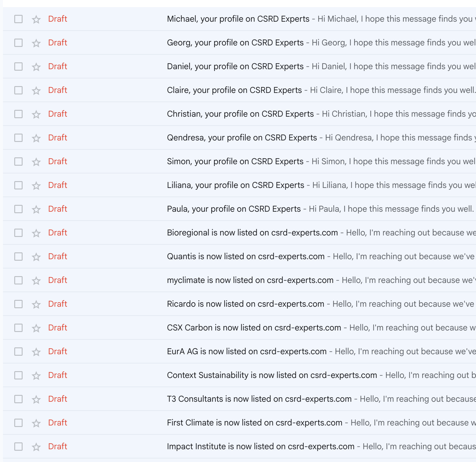
Task: Select the First Climate draft checkbox
Action: pos(18,423)
